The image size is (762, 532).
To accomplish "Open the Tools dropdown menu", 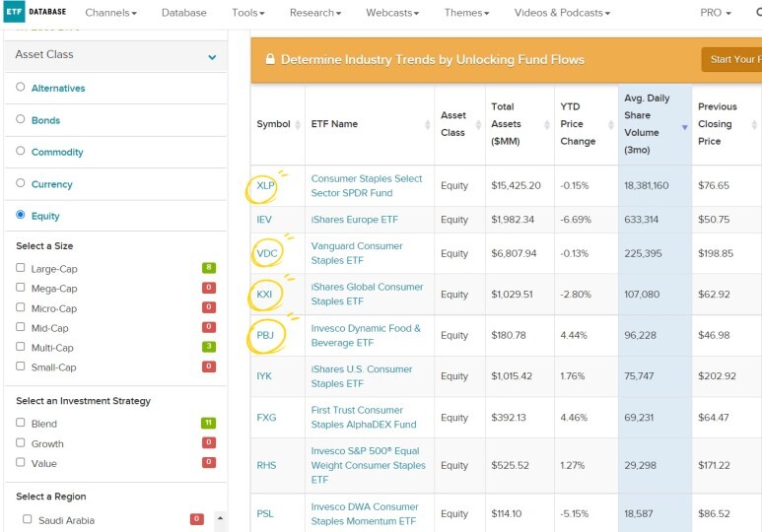I will pos(247,13).
